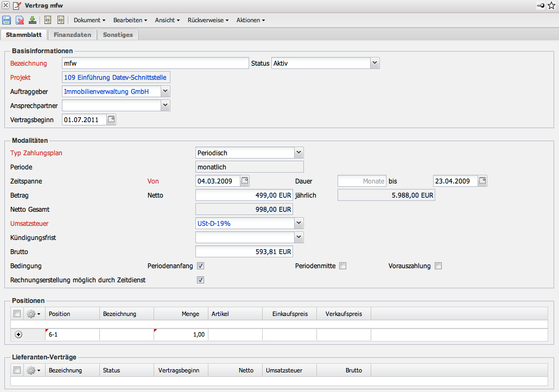
Task: Toggle the Periodenanfang checkbox
Action: pos(200,266)
